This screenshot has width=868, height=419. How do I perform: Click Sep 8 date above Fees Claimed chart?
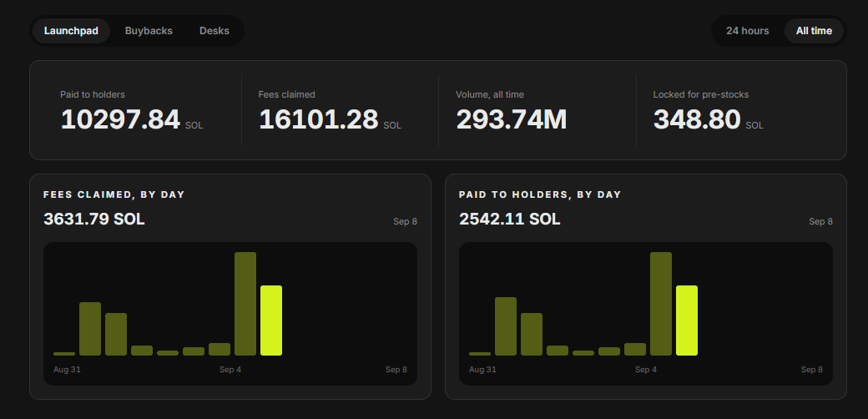[x=406, y=221]
